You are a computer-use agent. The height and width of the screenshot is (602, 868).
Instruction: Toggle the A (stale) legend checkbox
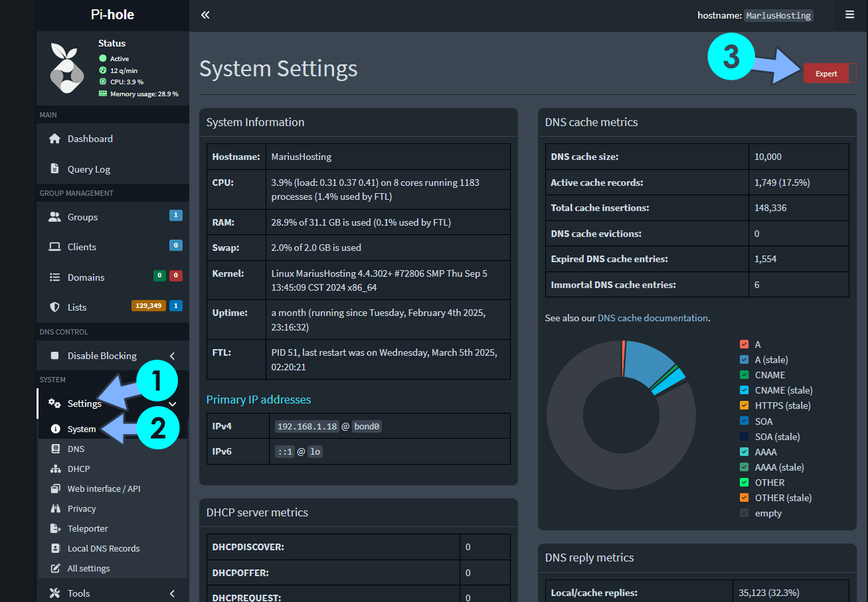click(744, 360)
